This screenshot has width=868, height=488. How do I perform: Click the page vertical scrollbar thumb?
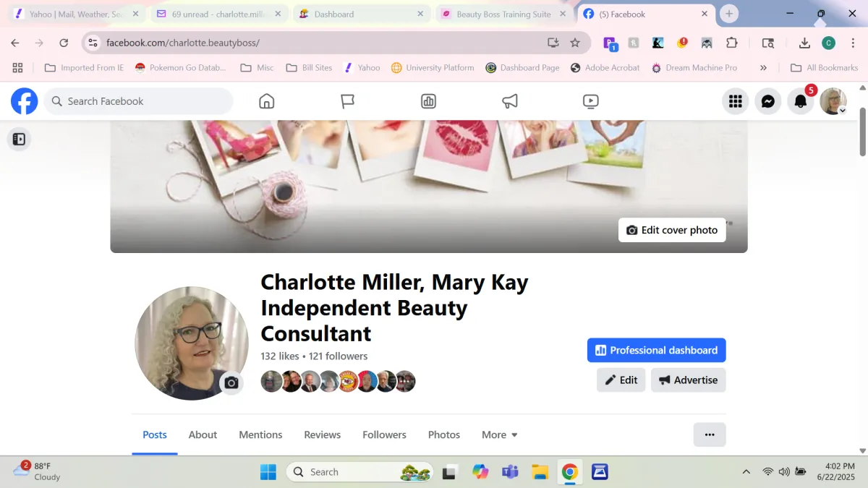862,131
